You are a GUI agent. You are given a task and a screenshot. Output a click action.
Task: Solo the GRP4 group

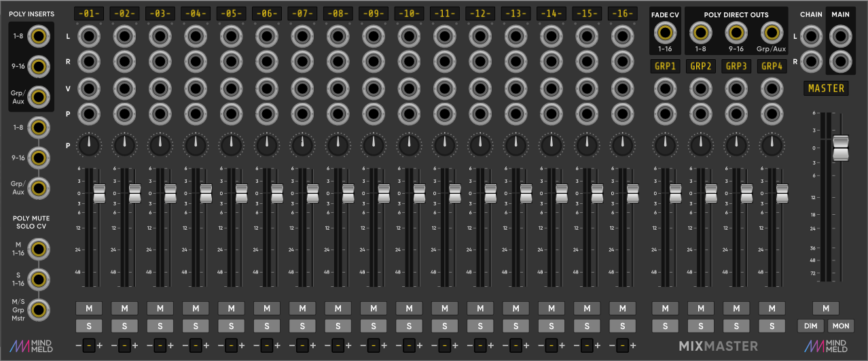771,326
